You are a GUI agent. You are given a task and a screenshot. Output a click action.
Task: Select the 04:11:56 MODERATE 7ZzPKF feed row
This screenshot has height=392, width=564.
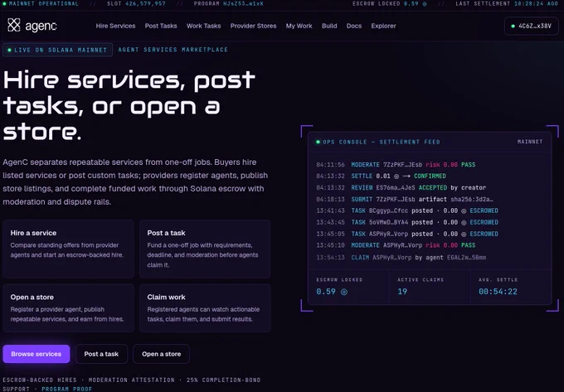tap(396, 165)
